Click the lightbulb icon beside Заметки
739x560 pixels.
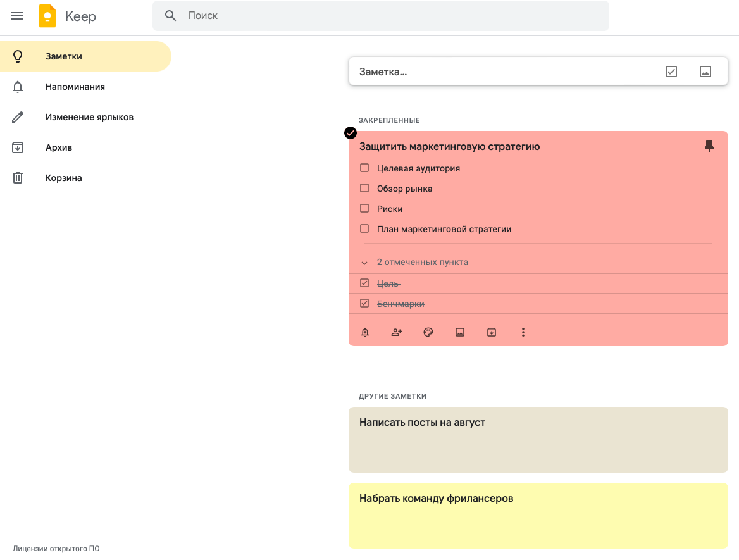pyautogui.click(x=18, y=56)
